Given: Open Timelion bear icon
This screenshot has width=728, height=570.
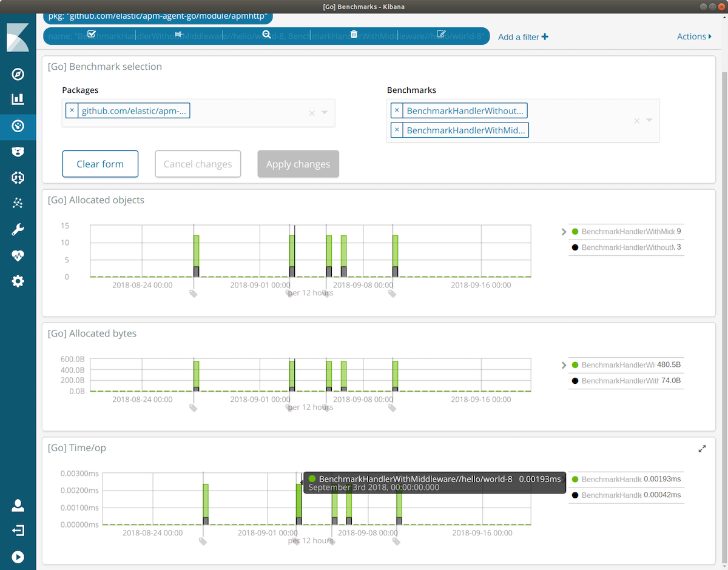Looking at the screenshot, I should pos(18,152).
